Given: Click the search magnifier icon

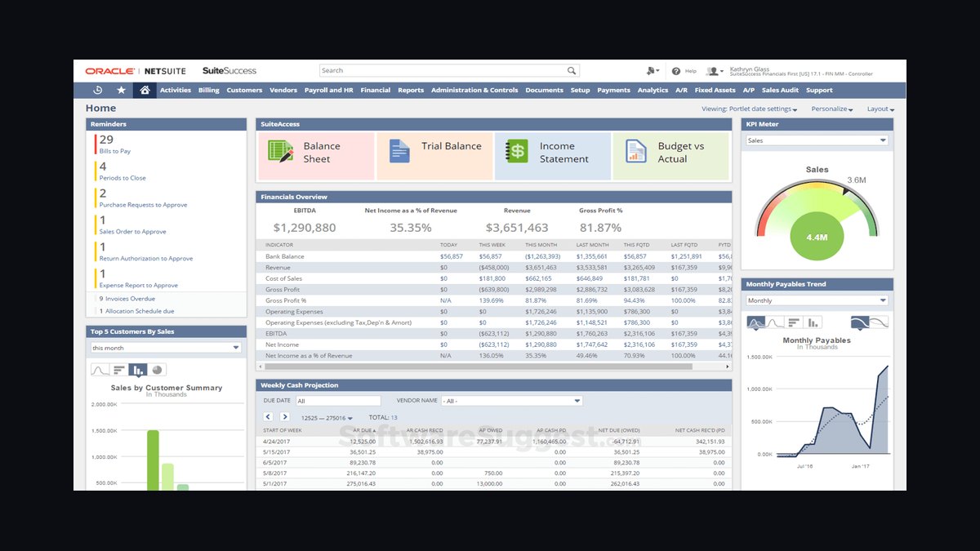Looking at the screenshot, I should [572, 71].
